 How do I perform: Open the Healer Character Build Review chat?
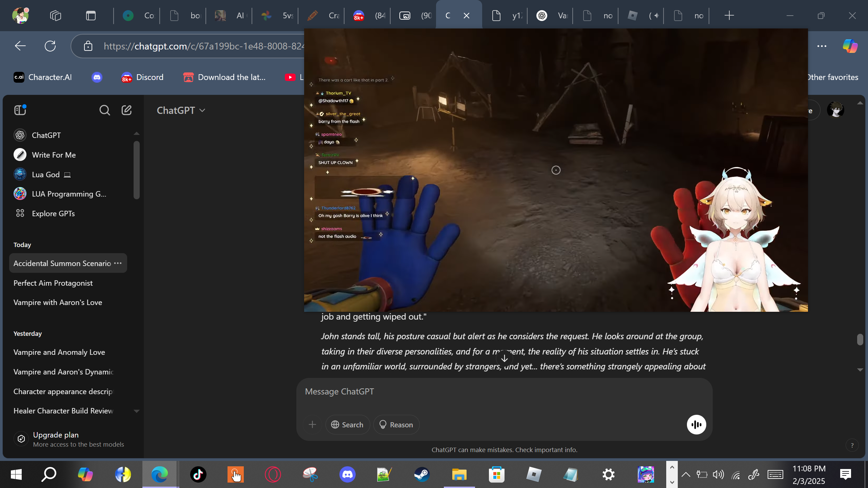click(x=68, y=411)
